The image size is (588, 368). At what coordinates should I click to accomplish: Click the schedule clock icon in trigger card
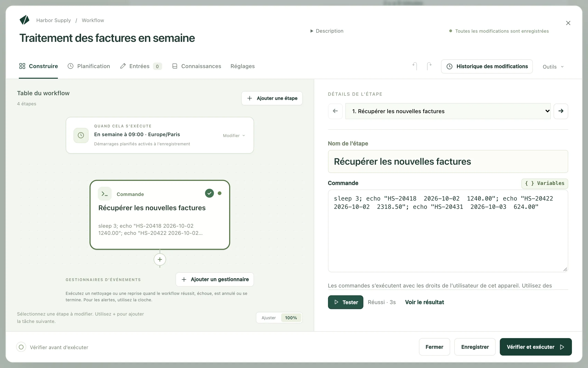point(81,135)
